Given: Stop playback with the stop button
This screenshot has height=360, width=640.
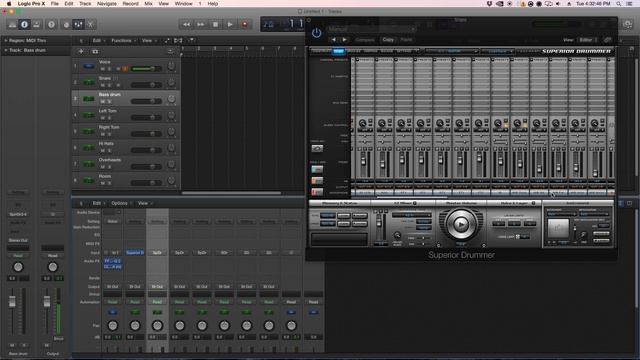Looking at the screenshot, I should click(216, 24).
